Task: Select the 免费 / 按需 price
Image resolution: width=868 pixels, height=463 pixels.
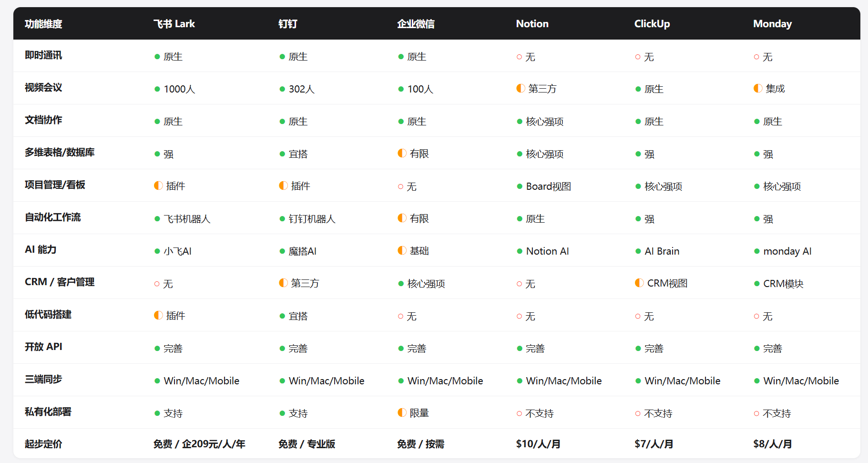Action: tap(421, 444)
